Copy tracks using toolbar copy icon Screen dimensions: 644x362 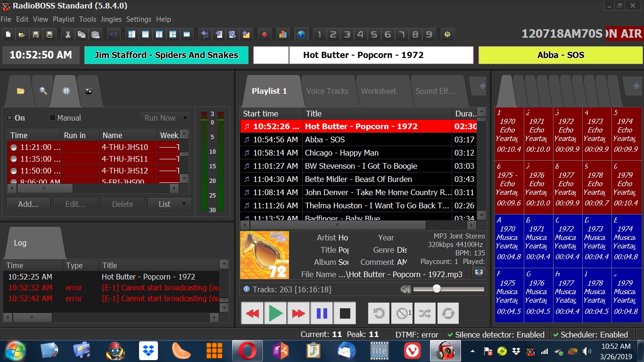click(x=82, y=34)
